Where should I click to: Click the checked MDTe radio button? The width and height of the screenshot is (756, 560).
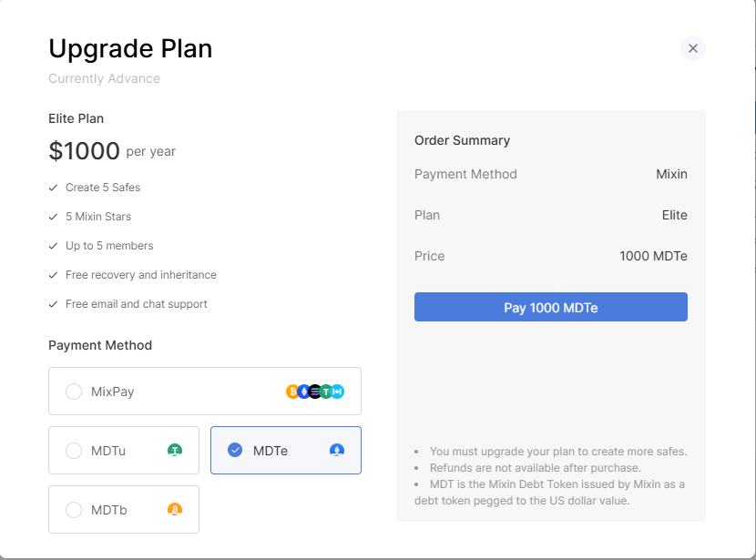click(x=235, y=450)
